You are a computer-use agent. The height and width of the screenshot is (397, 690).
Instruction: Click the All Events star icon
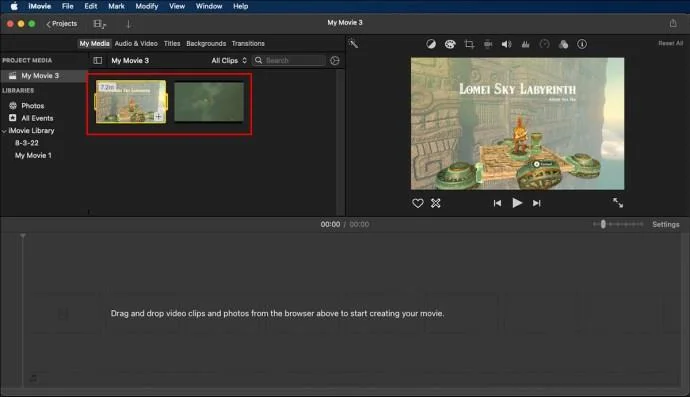point(13,118)
